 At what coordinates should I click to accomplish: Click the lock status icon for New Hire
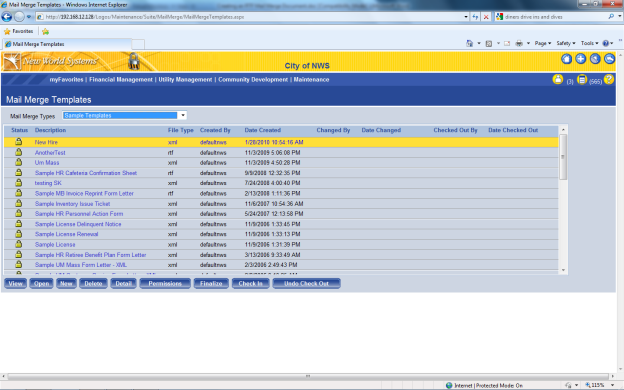[18, 142]
